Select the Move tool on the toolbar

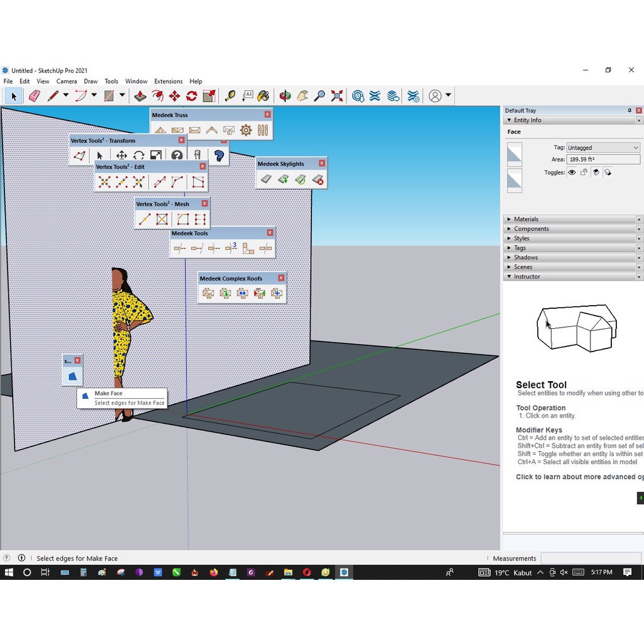point(175,96)
